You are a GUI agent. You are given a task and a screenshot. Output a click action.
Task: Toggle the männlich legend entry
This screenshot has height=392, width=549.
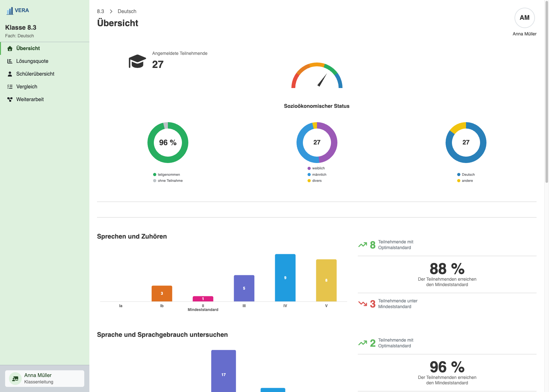[317, 175]
